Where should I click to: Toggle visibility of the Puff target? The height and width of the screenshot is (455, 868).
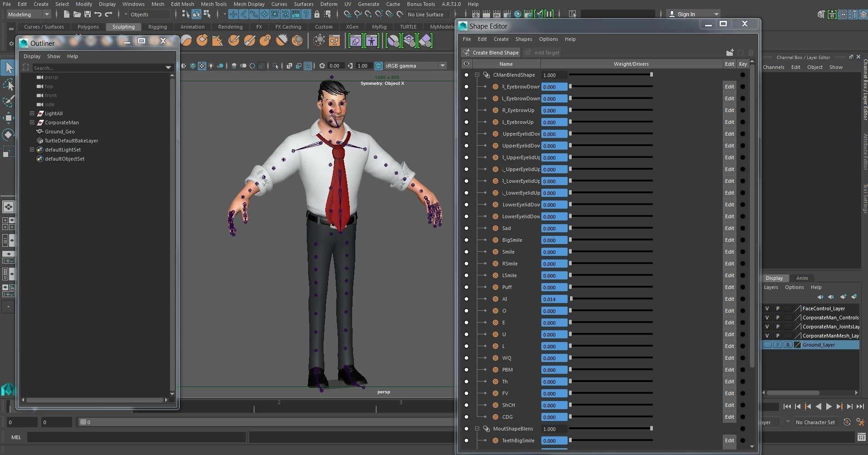[466, 287]
